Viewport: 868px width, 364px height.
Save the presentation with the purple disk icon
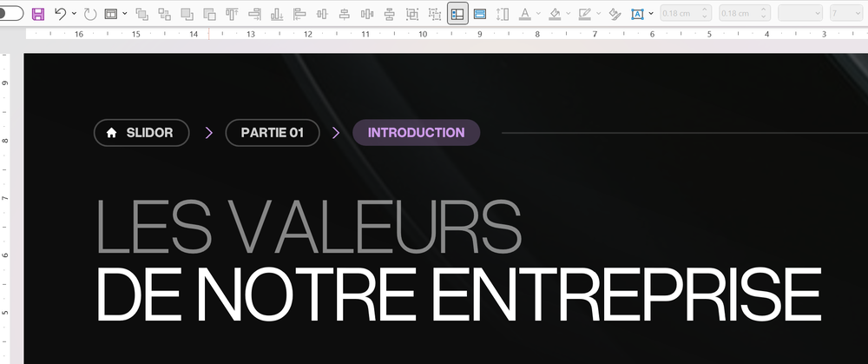click(x=38, y=14)
